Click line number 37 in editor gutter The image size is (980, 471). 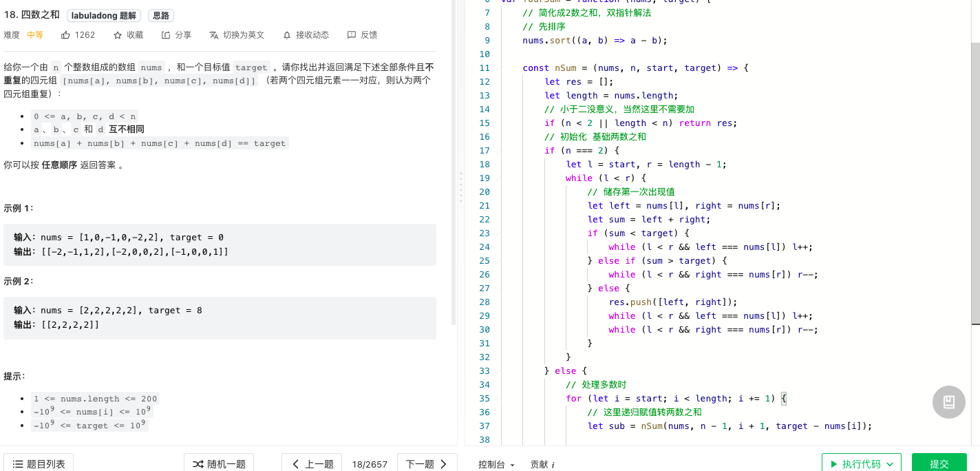tap(484, 426)
